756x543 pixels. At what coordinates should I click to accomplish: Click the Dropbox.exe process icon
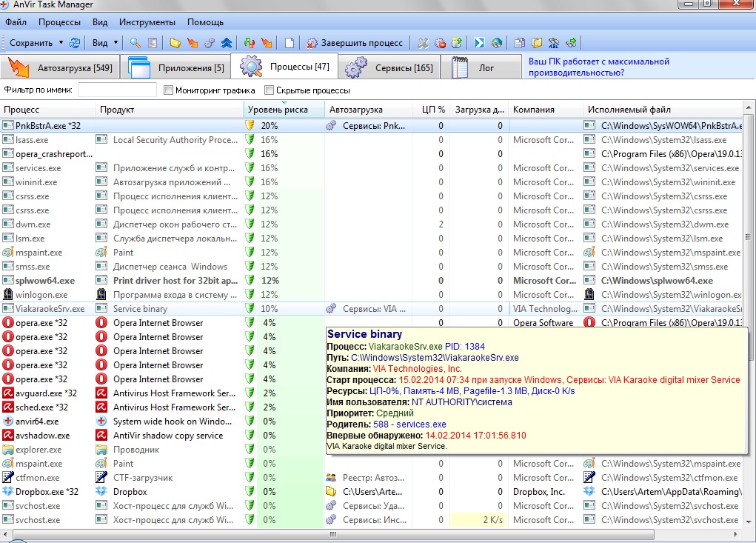pyautogui.click(x=7, y=491)
